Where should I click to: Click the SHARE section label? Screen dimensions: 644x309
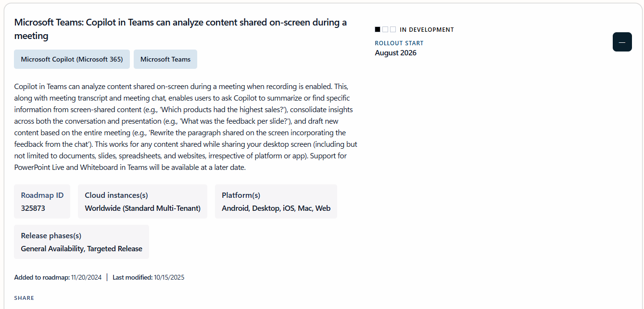pyautogui.click(x=24, y=298)
